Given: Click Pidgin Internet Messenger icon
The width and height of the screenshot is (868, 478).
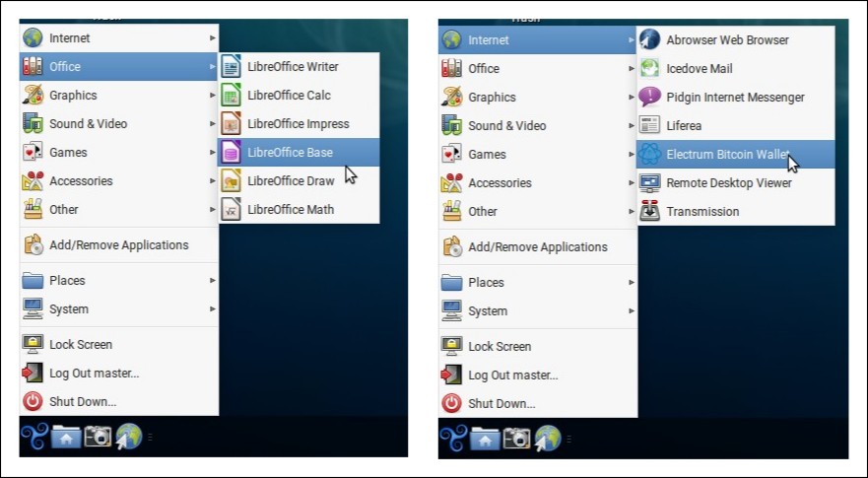Looking at the screenshot, I should pyautogui.click(x=649, y=97).
